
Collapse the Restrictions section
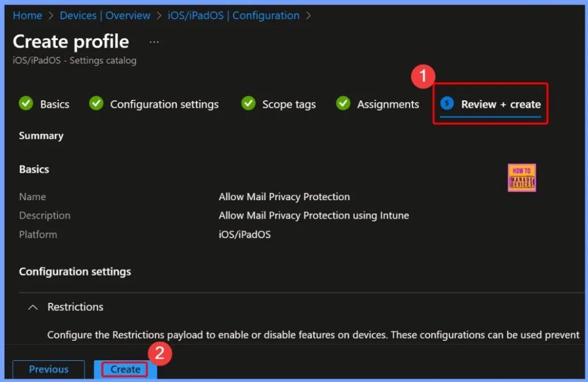point(33,307)
